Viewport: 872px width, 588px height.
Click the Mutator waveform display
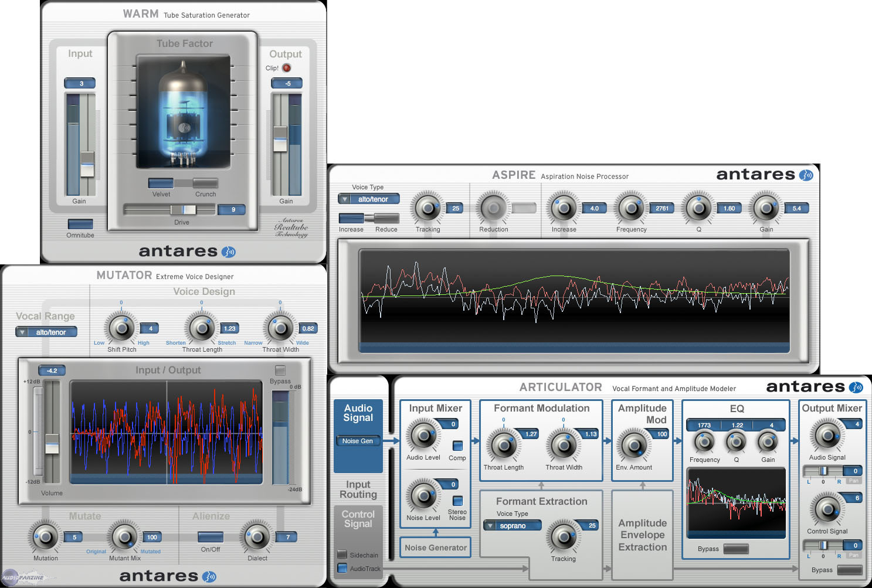(x=167, y=432)
